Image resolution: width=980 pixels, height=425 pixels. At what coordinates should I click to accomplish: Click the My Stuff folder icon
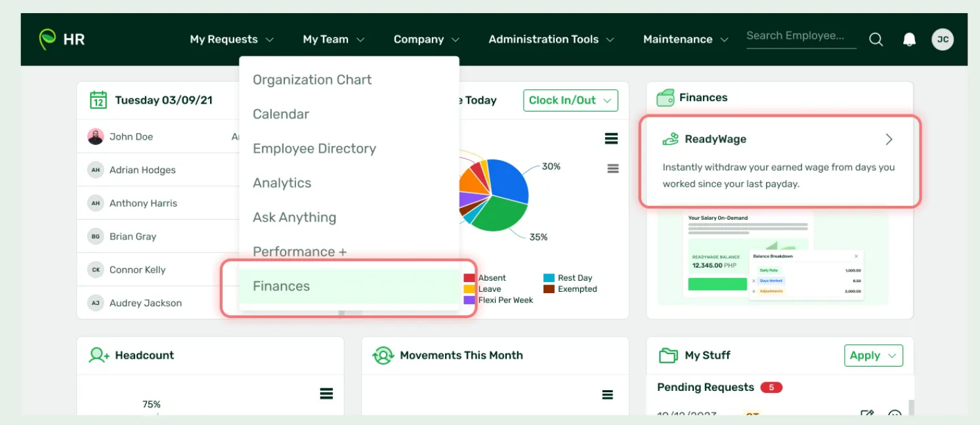point(668,355)
